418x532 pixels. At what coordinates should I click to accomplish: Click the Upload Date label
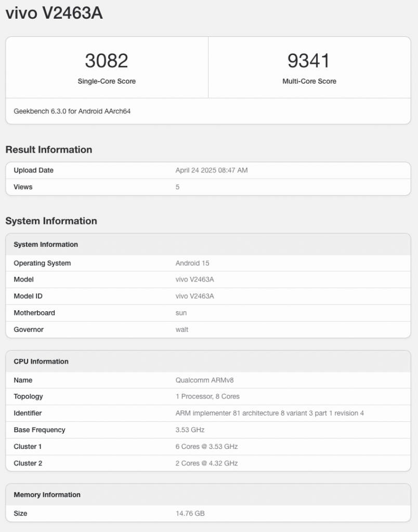34,170
